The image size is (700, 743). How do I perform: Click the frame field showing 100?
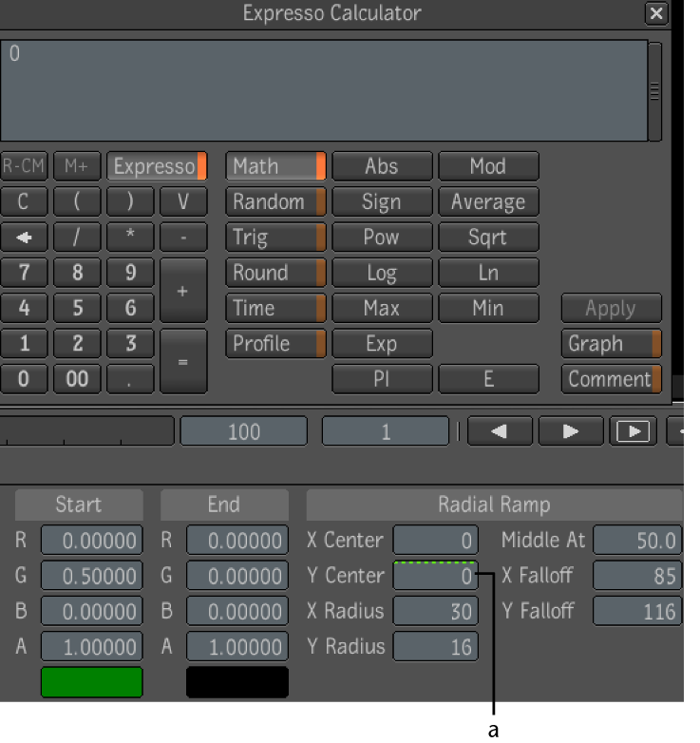(x=244, y=431)
